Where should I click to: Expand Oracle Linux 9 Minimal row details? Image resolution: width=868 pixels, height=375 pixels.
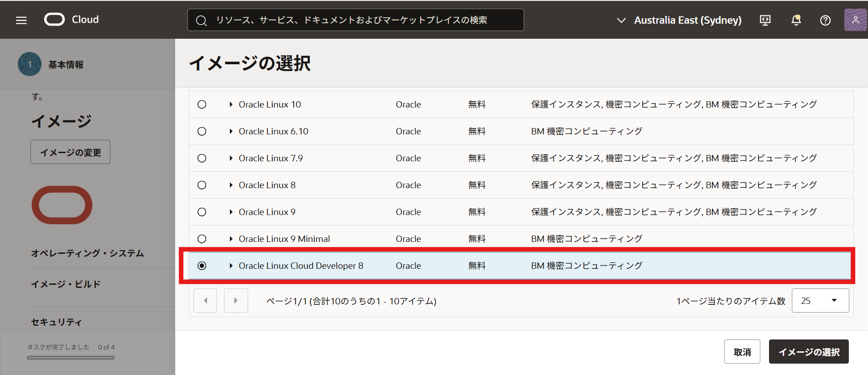click(x=231, y=239)
